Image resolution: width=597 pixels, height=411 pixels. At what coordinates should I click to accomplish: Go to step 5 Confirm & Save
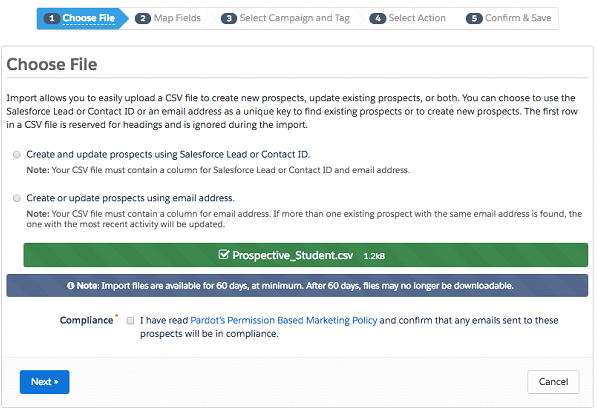[509, 18]
